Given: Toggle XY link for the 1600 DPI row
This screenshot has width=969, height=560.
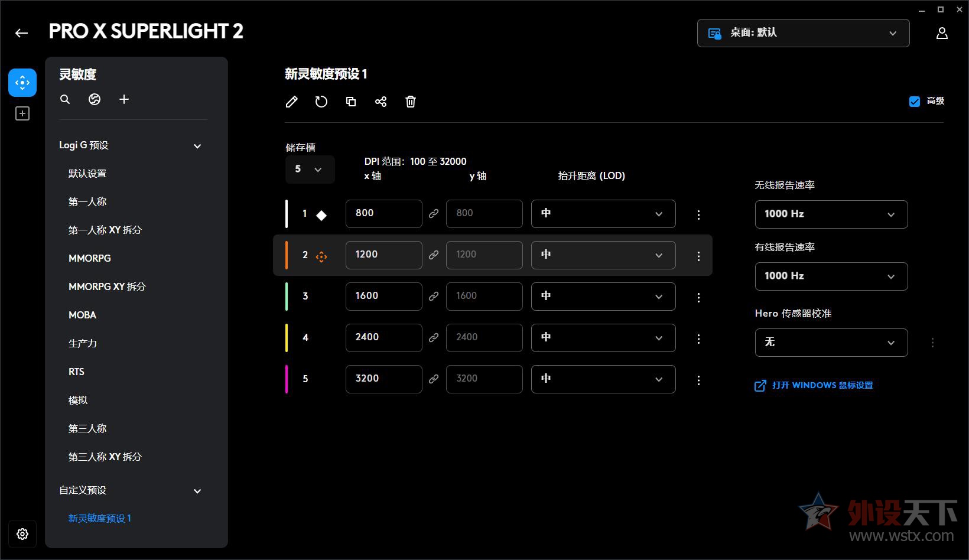Looking at the screenshot, I should point(434,297).
